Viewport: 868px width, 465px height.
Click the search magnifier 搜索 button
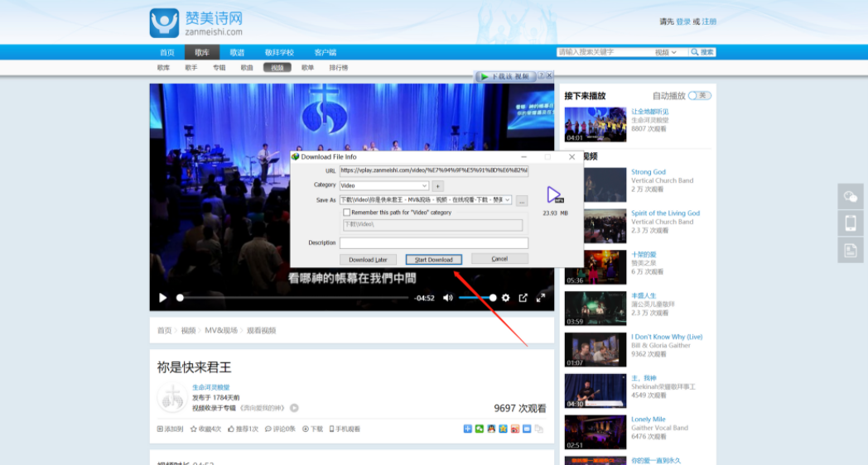pos(702,52)
